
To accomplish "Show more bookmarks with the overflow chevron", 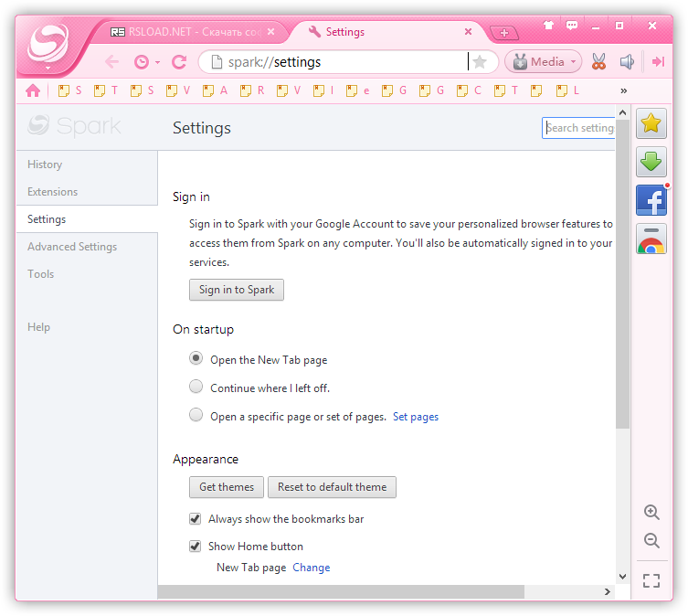I will click(623, 90).
